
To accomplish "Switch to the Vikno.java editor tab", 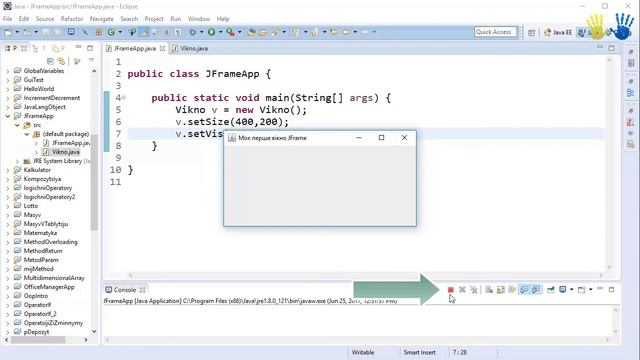I will pos(190,48).
